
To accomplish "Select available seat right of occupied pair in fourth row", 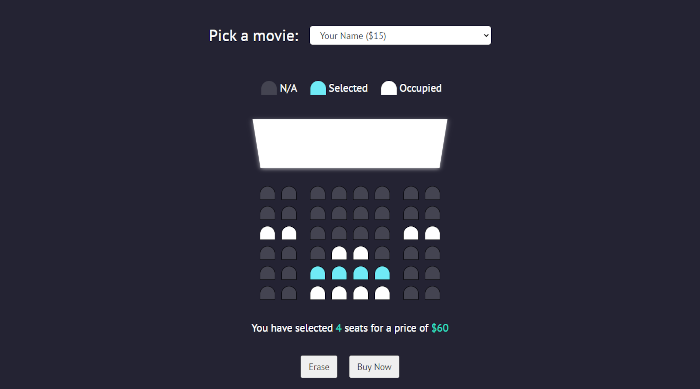I will 382,253.
